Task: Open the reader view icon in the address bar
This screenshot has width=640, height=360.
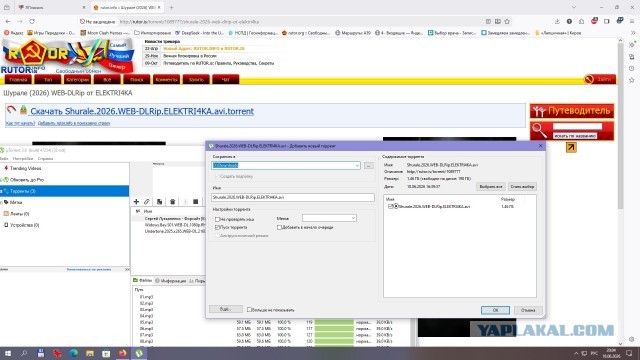Action: pos(488,21)
